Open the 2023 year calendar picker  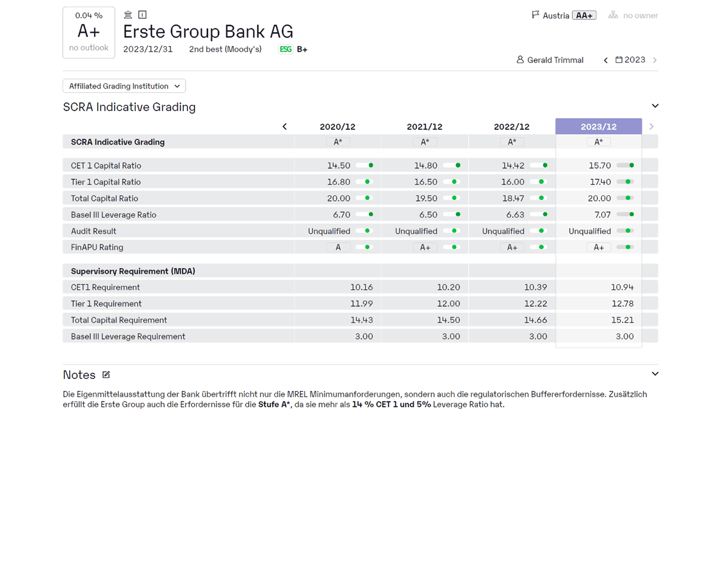[630, 60]
